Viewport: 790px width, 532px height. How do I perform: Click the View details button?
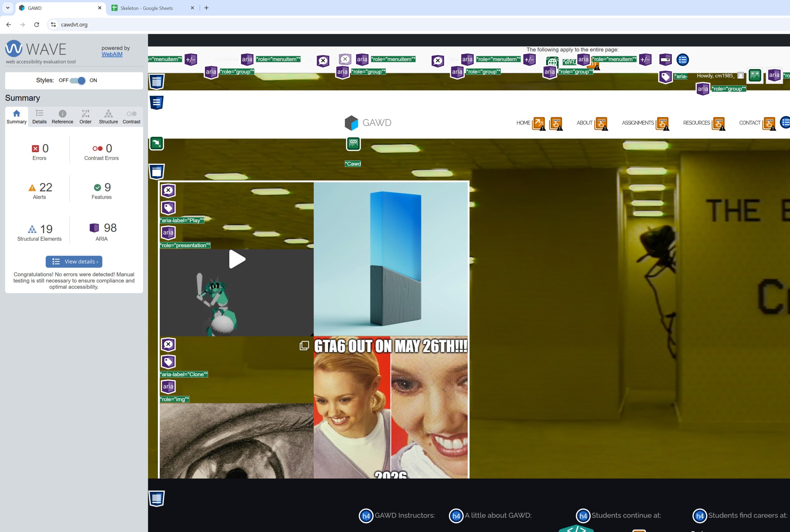click(x=74, y=262)
